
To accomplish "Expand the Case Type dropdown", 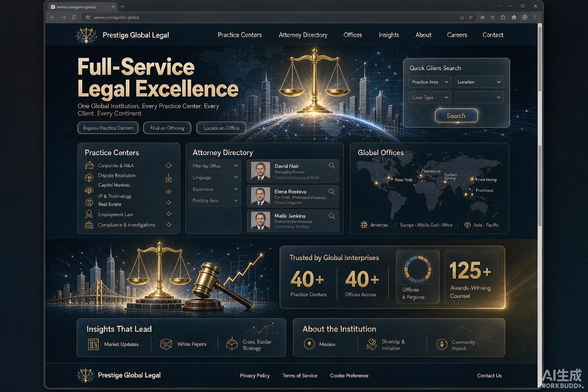I will coord(430,98).
